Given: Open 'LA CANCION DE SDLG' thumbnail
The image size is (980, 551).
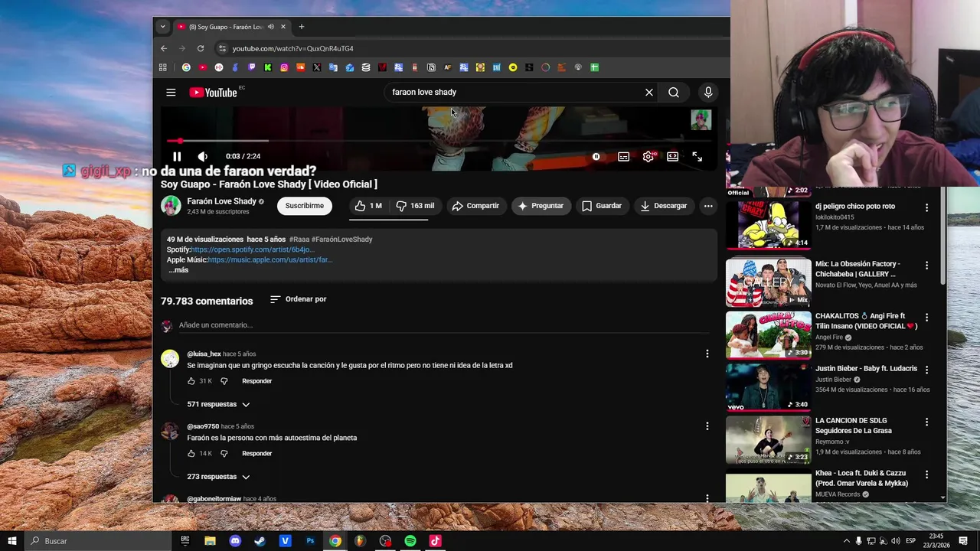Looking at the screenshot, I should point(769,440).
